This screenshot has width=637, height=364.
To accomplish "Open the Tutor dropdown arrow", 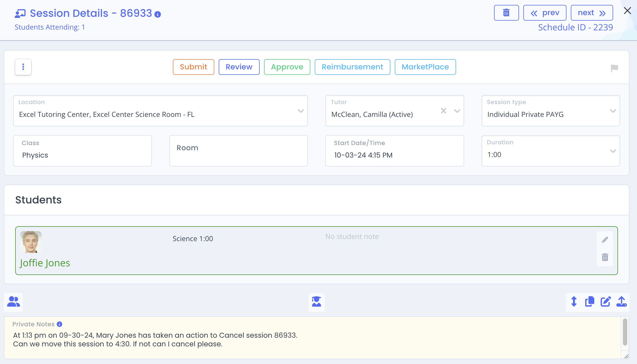I will click(457, 111).
